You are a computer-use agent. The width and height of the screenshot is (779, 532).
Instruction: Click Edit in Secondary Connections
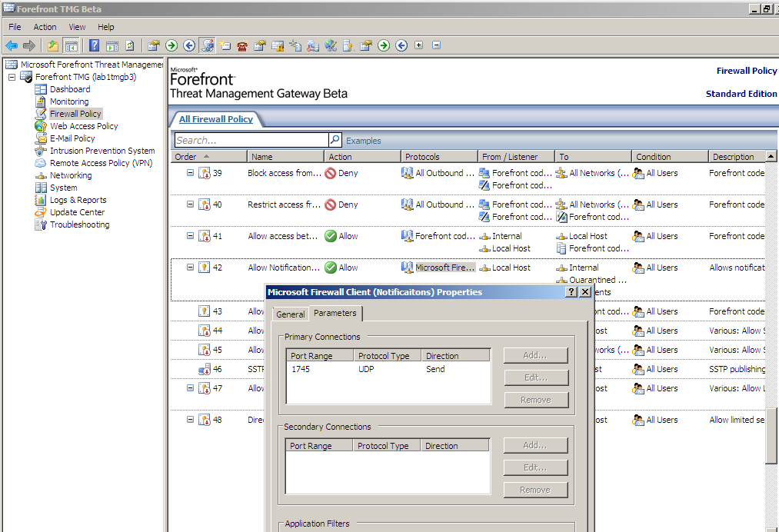tap(535, 468)
